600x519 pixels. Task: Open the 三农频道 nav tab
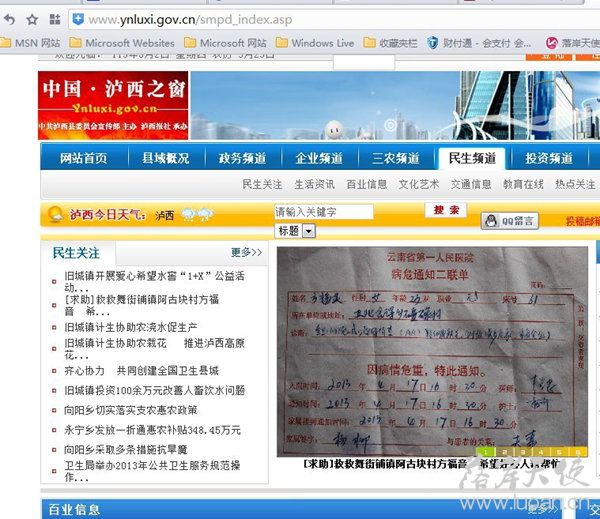coord(396,158)
